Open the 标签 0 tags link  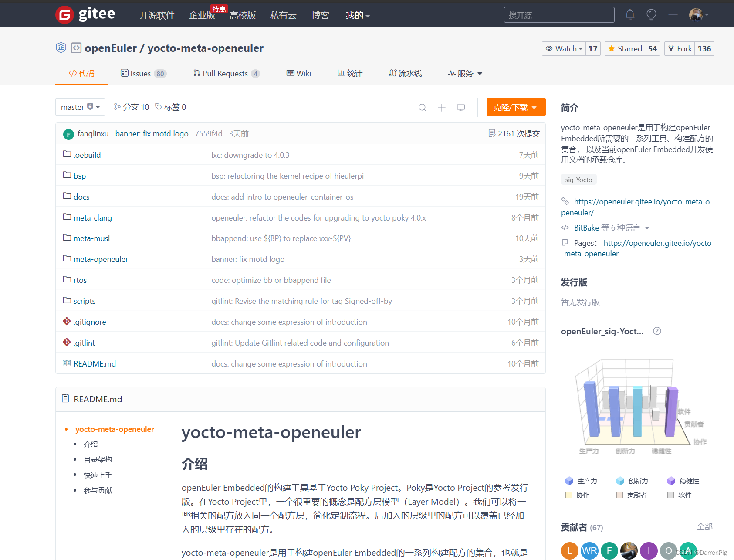171,107
